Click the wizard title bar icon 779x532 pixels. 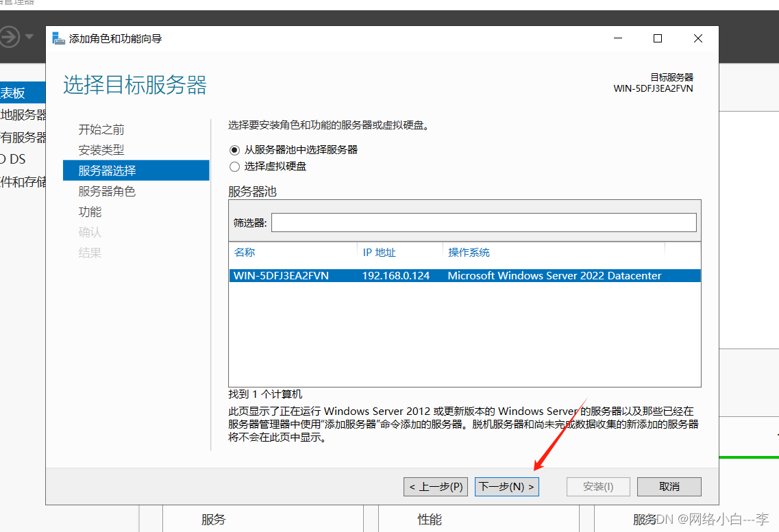coord(59,39)
